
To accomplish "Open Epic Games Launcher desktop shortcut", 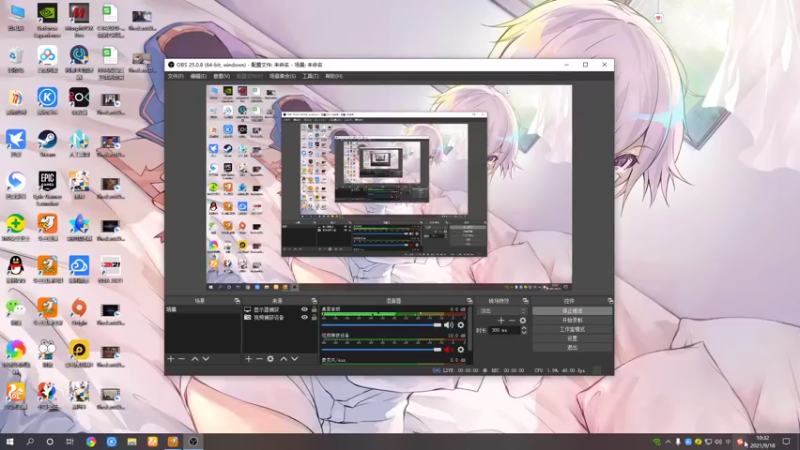I will (x=47, y=188).
